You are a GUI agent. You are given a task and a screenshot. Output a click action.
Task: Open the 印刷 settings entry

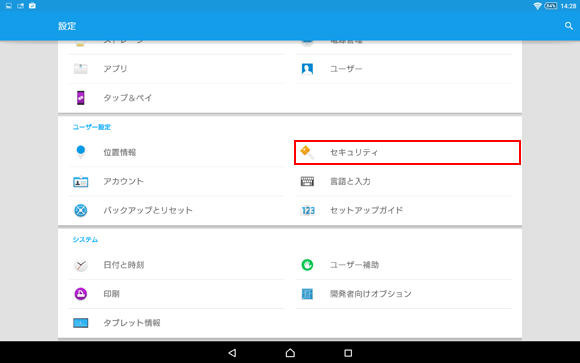click(x=177, y=294)
